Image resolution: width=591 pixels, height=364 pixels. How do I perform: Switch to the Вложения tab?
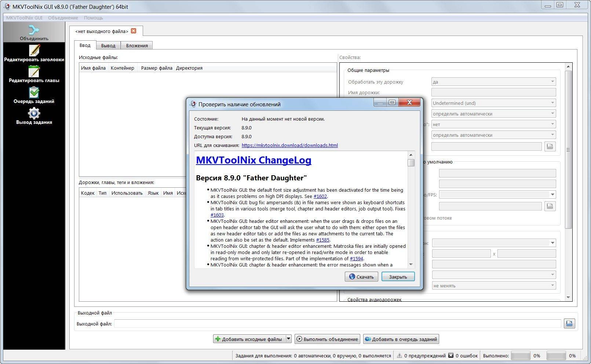137,45
